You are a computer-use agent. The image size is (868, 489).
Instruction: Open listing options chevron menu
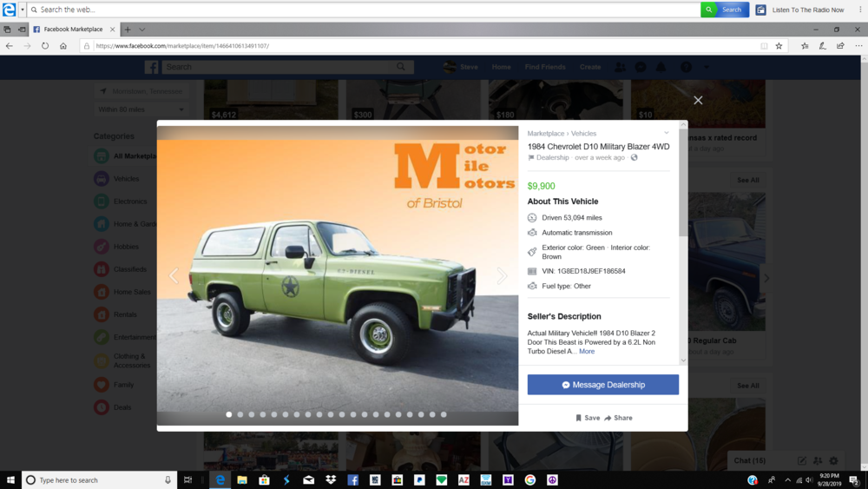point(667,133)
